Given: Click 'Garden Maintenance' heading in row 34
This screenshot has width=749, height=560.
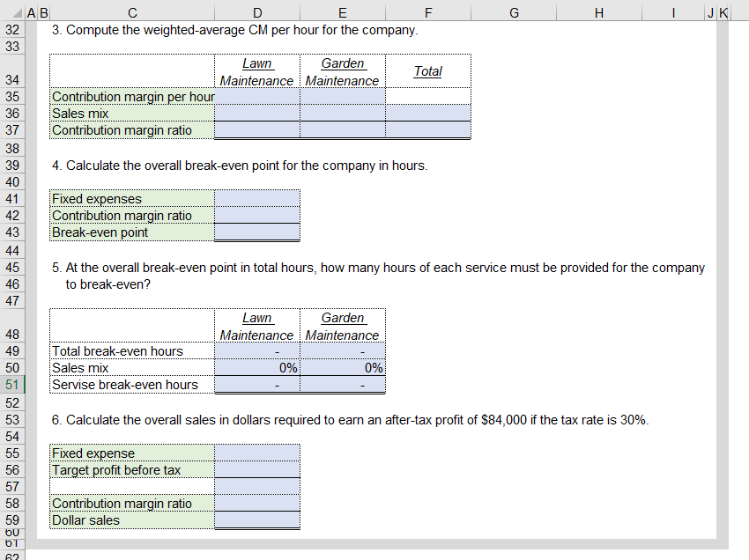Looking at the screenshot, I should [343, 72].
